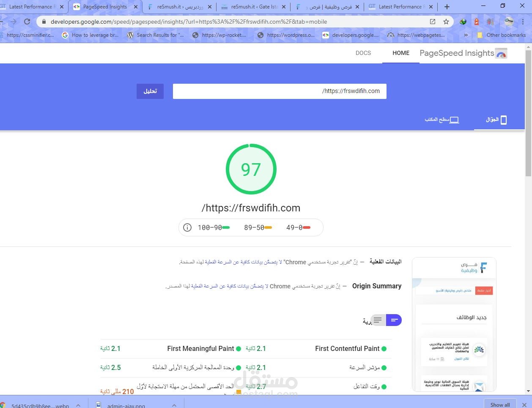Viewport: 532px width, 408px height.
Task: Click the page vertical scrollbar thumb
Action: (528, 113)
